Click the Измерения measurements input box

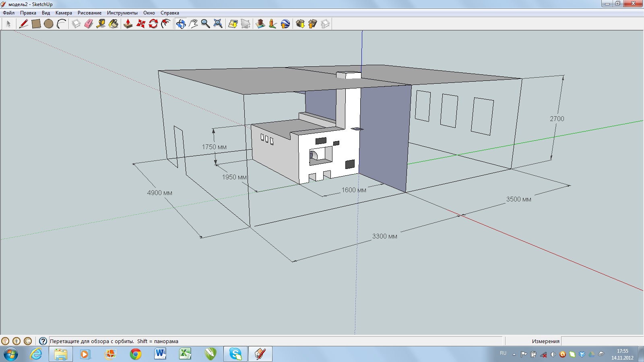click(601, 341)
